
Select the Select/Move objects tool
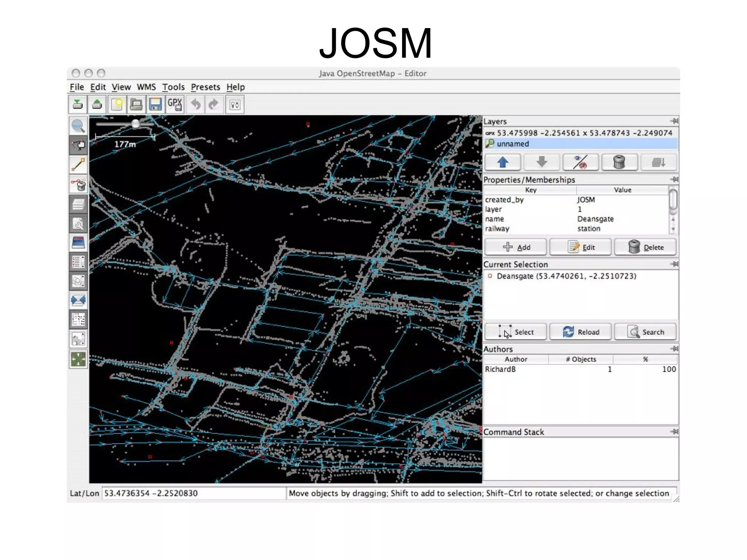(x=78, y=145)
